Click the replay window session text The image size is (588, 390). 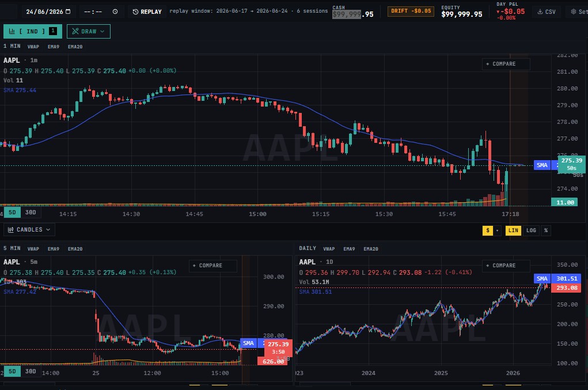click(x=249, y=11)
